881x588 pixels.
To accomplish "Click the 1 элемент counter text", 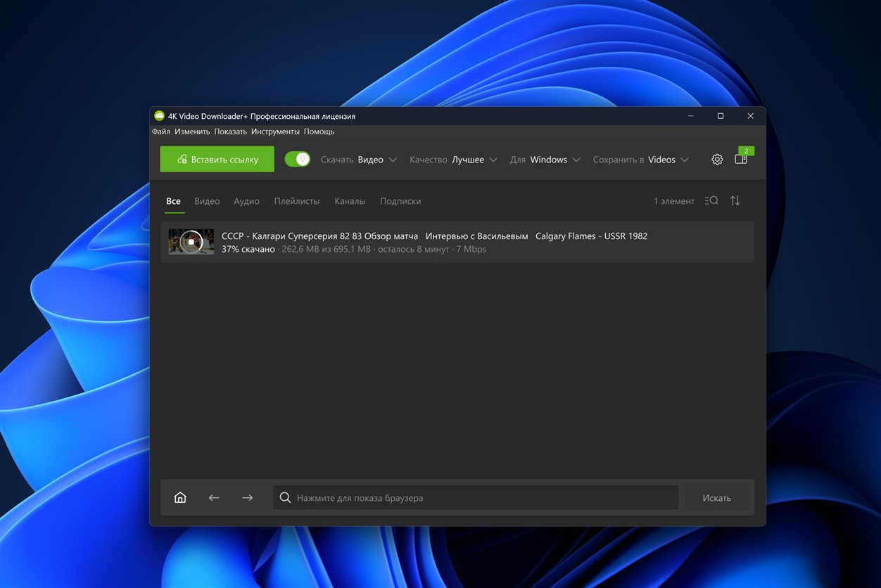I will click(674, 201).
